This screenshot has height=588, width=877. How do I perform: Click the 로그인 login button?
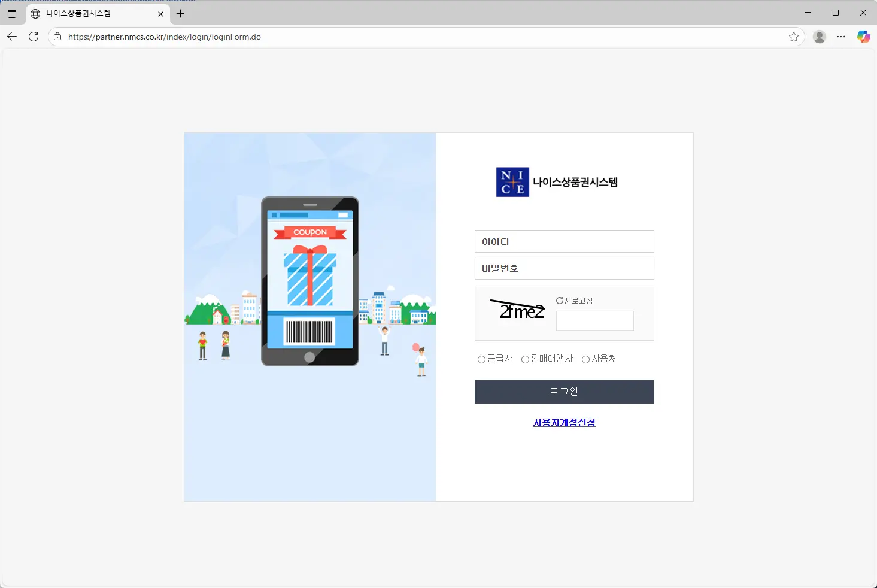(564, 391)
